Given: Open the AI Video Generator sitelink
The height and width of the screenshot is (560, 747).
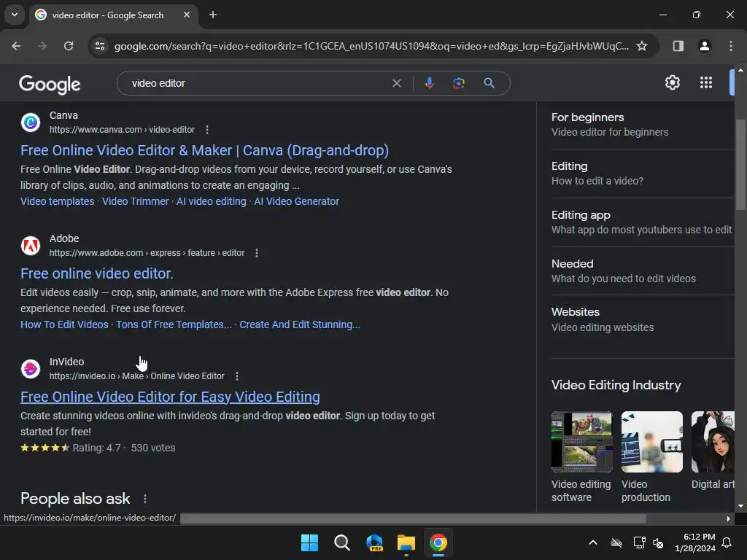Looking at the screenshot, I should click(296, 201).
